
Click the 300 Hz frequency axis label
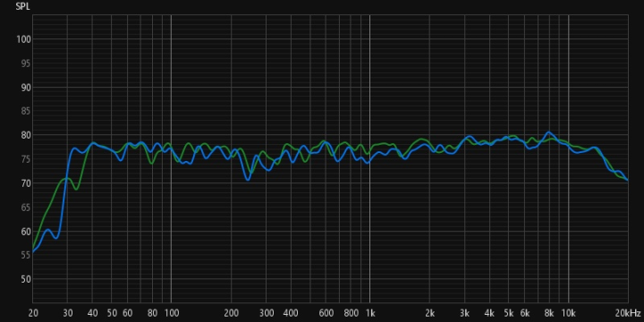click(x=267, y=313)
